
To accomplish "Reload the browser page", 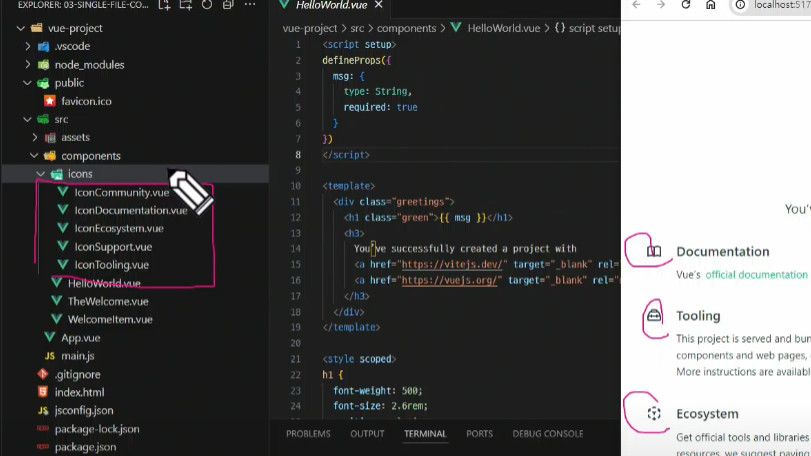I will pos(686,5).
